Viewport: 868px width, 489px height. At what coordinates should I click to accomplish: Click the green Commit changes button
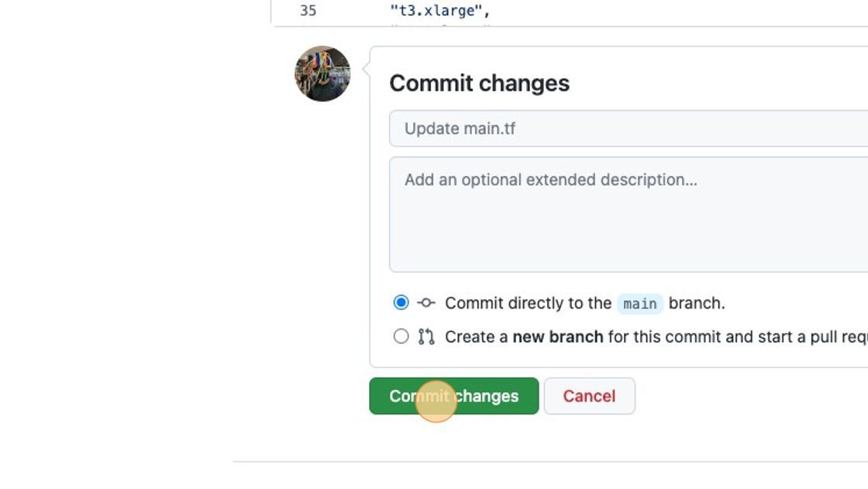[454, 396]
